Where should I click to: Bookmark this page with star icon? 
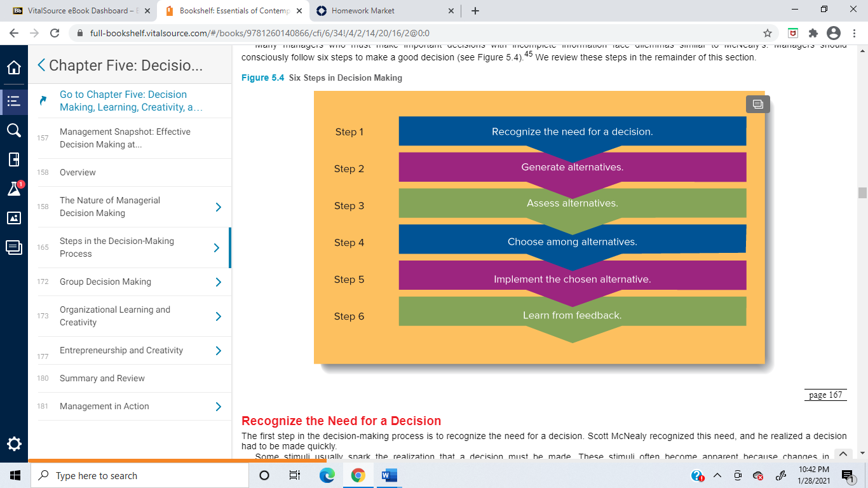coord(768,33)
